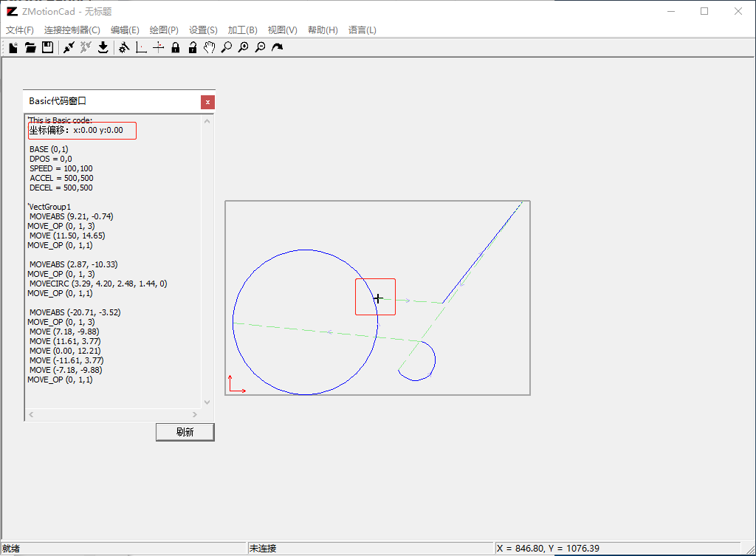Open the 绘图(P) menu

tap(164, 30)
